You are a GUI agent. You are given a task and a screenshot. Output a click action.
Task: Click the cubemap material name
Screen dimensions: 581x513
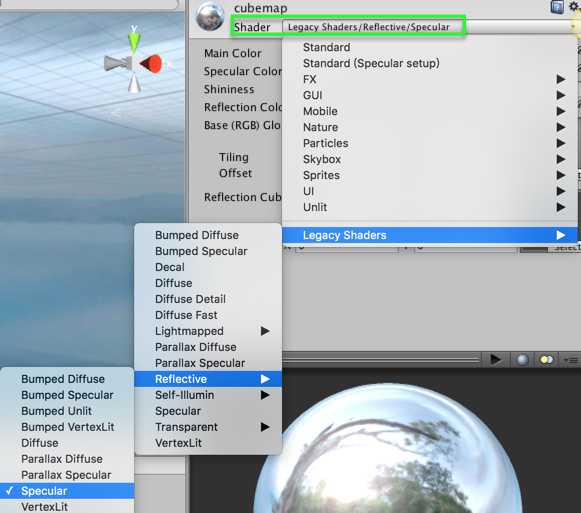[260, 8]
